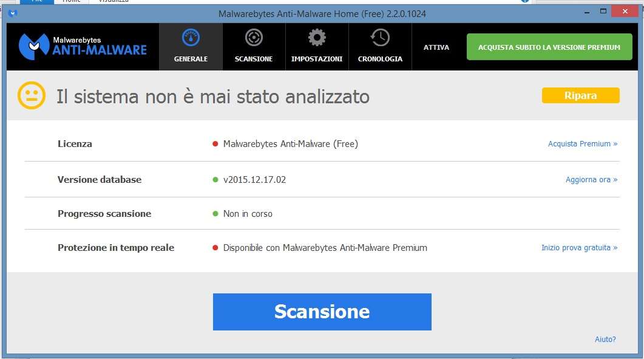Image resolution: width=644 pixels, height=359 pixels.
Task: Click the green dot beside Non in corso
Action: [215, 213]
